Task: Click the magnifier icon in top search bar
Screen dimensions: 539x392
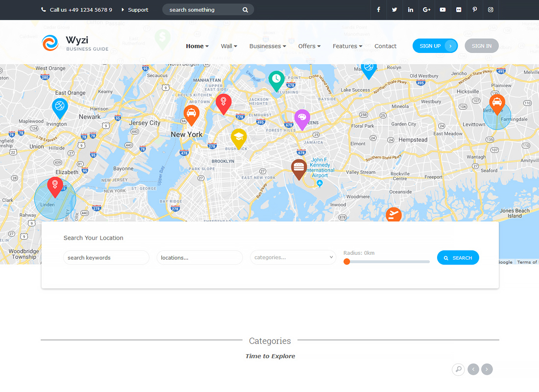Action: [x=245, y=10]
